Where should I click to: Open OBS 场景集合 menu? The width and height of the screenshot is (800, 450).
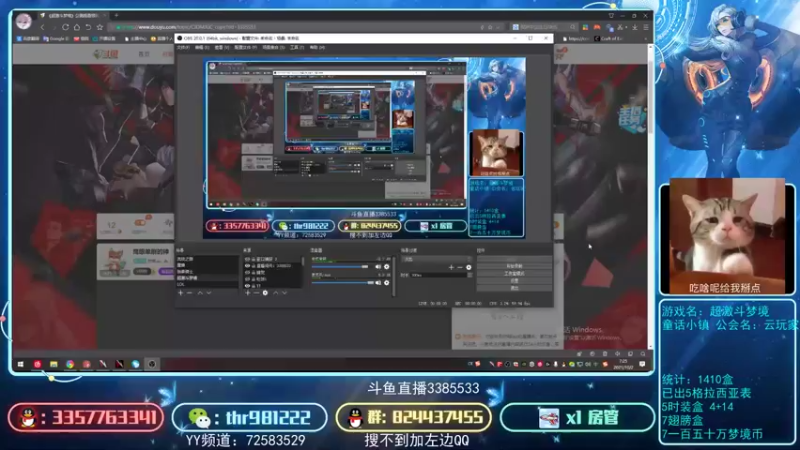(x=273, y=47)
